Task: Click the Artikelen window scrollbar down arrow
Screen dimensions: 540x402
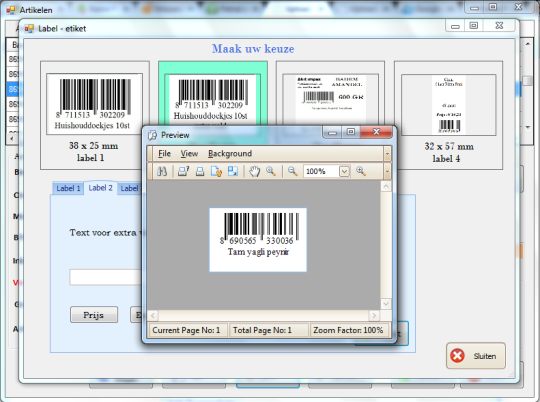Action: 528,127
